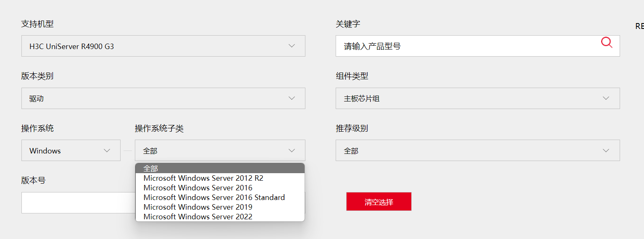Select the Microsoft Windows Server 2016 option

pos(198,188)
